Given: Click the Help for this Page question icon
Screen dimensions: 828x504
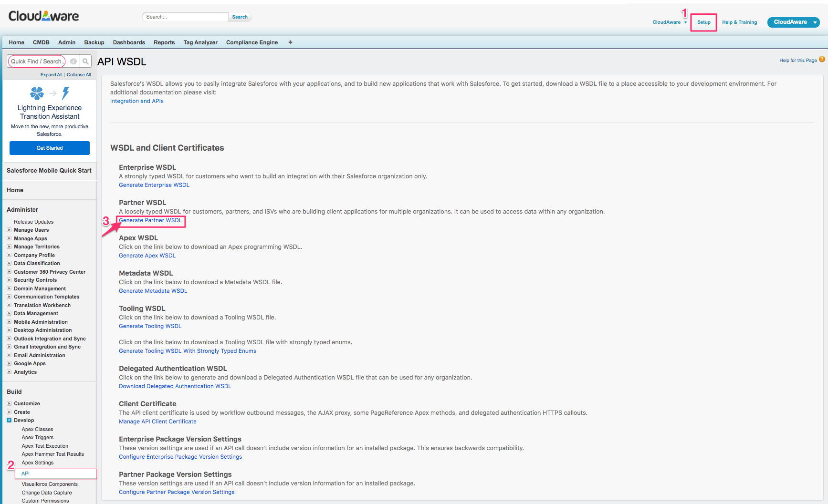Looking at the screenshot, I should click(822, 60).
